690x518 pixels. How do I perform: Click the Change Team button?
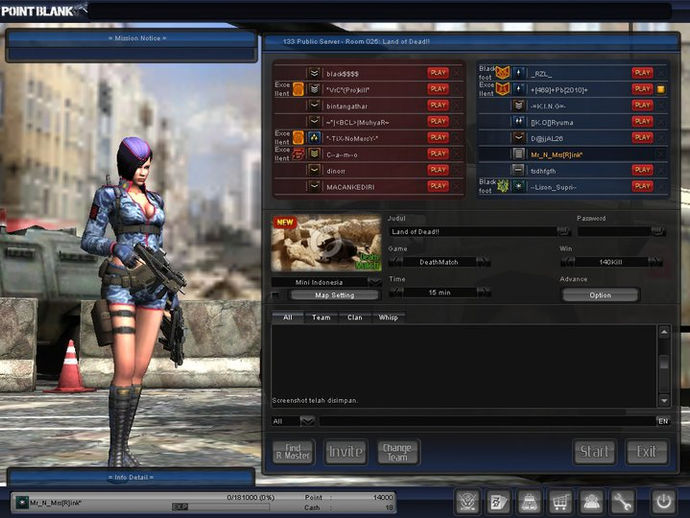click(397, 452)
